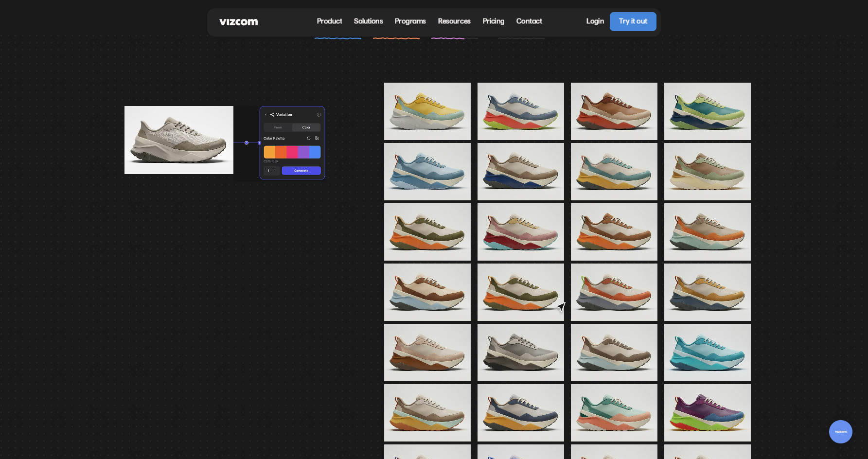
Task: Open the Variation panel info tooltip
Action: 319,115
